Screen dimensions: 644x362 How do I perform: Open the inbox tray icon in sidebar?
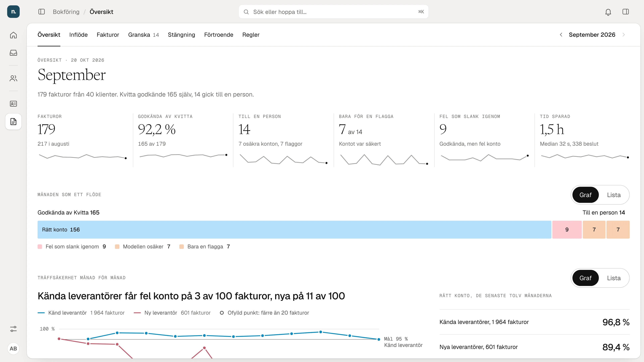point(13,53)
